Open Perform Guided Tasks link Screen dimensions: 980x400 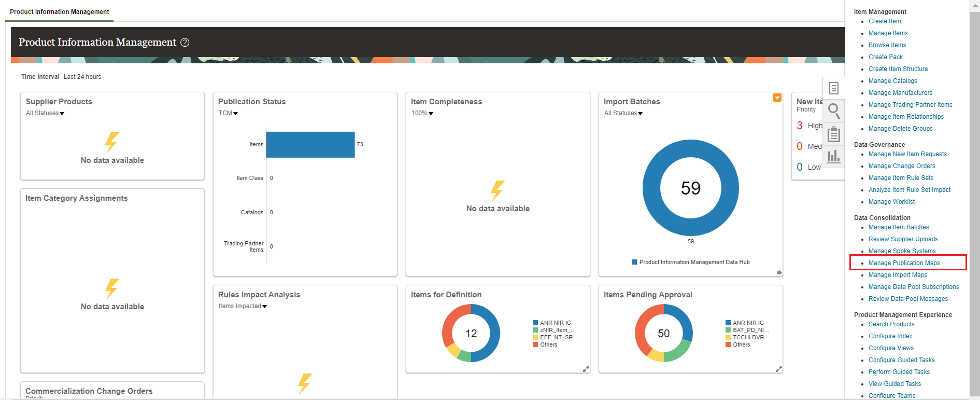point(899,372)
